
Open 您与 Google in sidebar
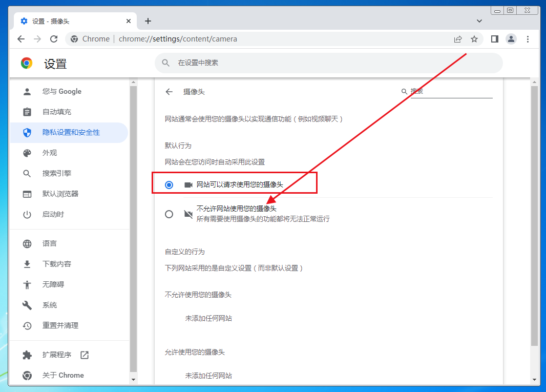(x=69, y=92)
